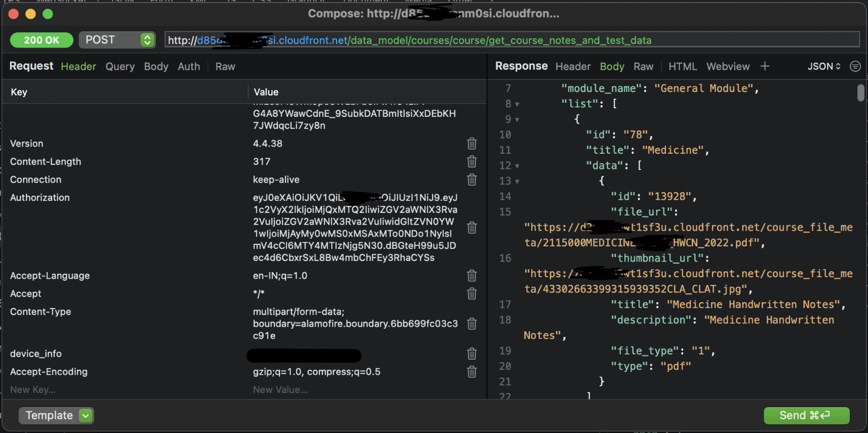Click the New Key... placeholder field
This screenshot has height=433, width=868.
[x=33, y=390]
